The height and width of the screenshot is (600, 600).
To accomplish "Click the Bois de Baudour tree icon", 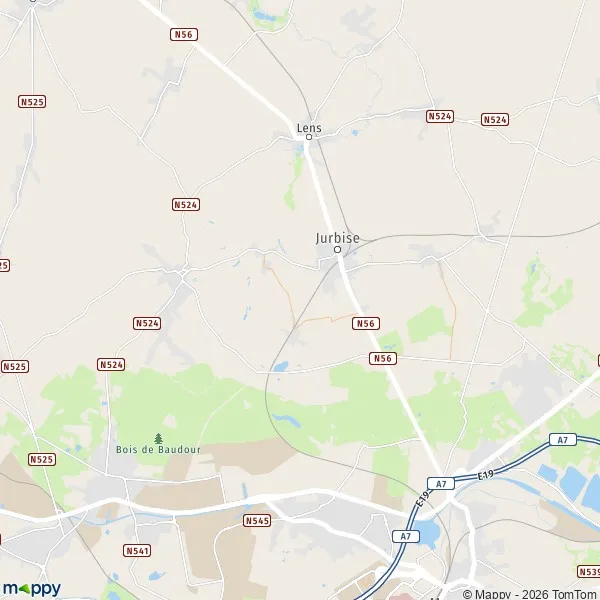I will click(158, 439).
